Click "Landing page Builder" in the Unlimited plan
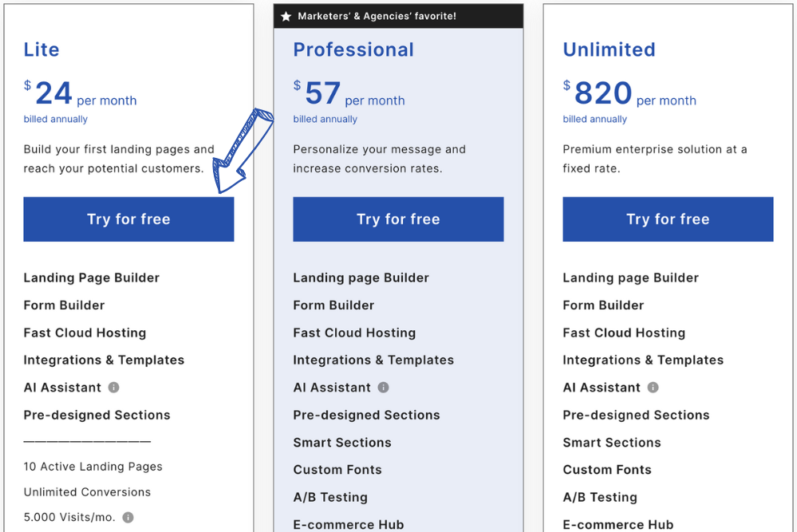The image size is (797, 532). pyautogui.click(x=631, y=278)
